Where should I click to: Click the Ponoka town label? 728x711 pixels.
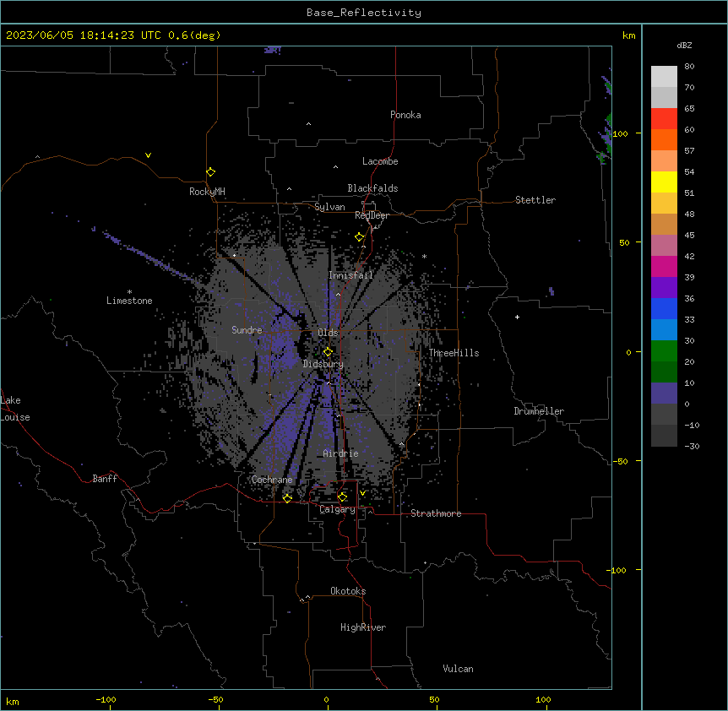click(x=405, y=115)
